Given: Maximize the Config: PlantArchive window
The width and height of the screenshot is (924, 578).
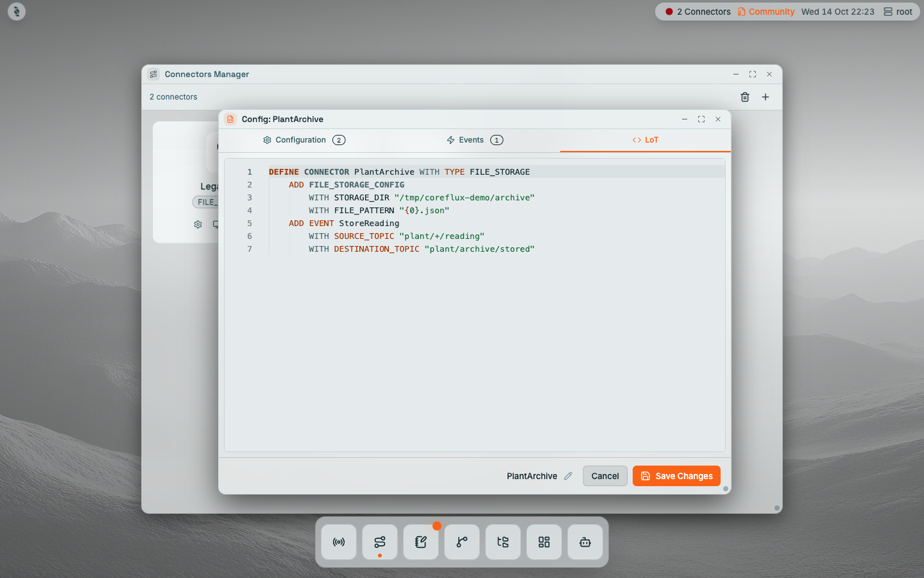Looking at the screenshot, I should [x=701, y=119].
